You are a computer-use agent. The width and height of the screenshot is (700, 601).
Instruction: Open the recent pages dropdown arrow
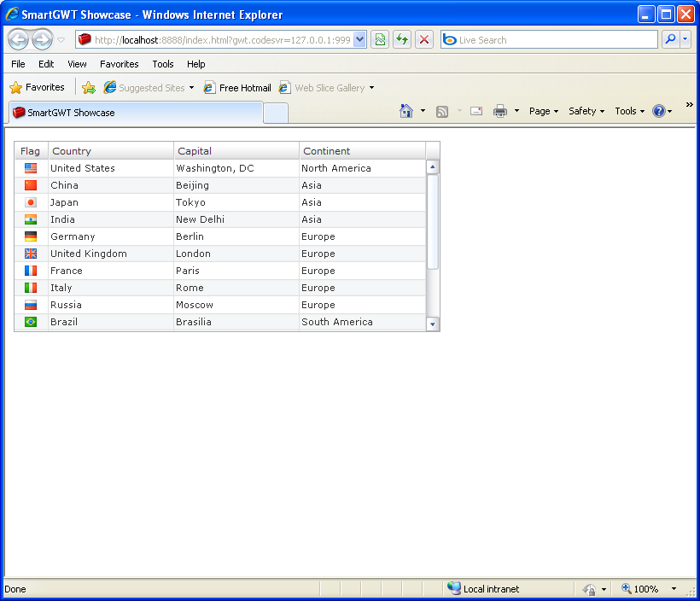(x=61, y=40)
